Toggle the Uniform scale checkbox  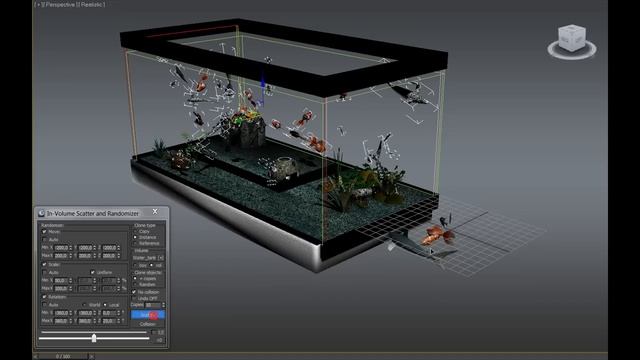tap(93, 272)
